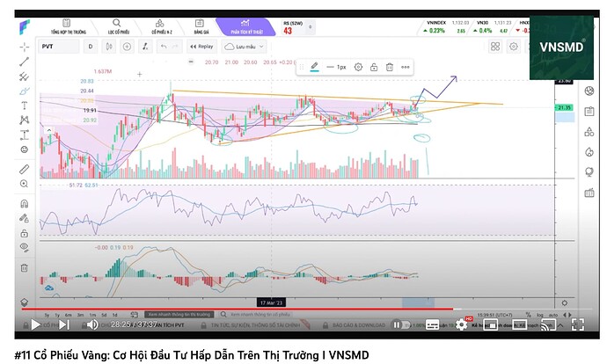Open drawing settings gear in floating toolbar
Viewport: 607px width, 364px height.
[x=358, y=67]
